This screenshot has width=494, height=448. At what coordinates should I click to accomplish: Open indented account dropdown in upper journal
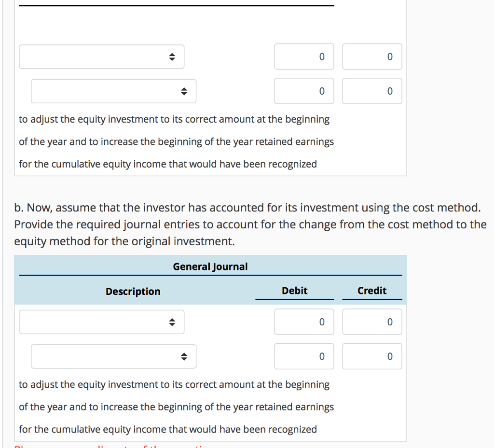click(x=113, y=91)
